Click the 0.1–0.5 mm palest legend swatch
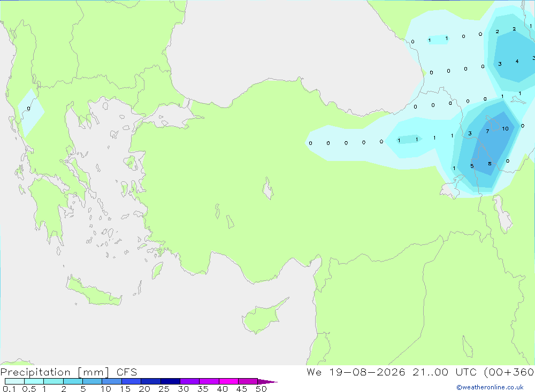Viewport: 535px width, 392px height. click(x=14, y=381)
